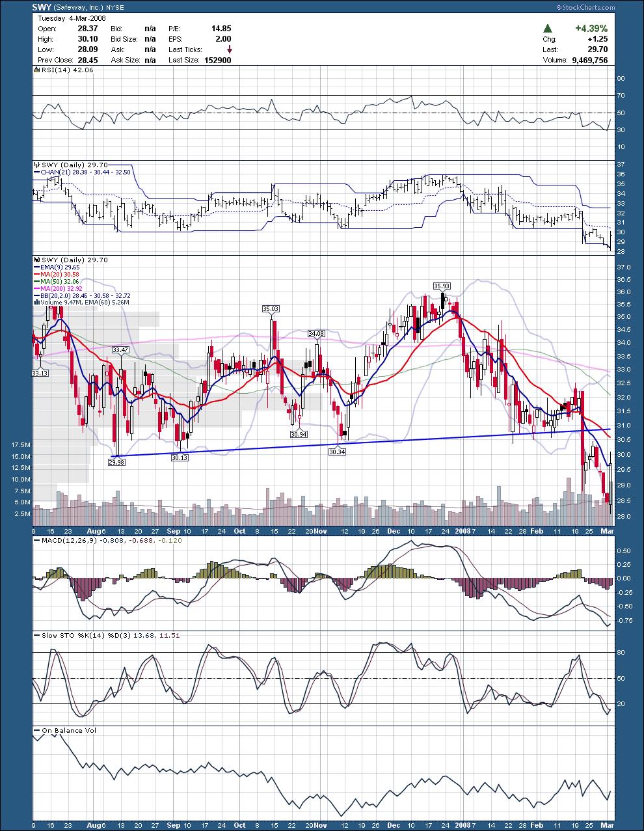Viewport: 644px width, 831px height.
Task: Select the SWY ticker symbol in header
Action: [42, 7]
